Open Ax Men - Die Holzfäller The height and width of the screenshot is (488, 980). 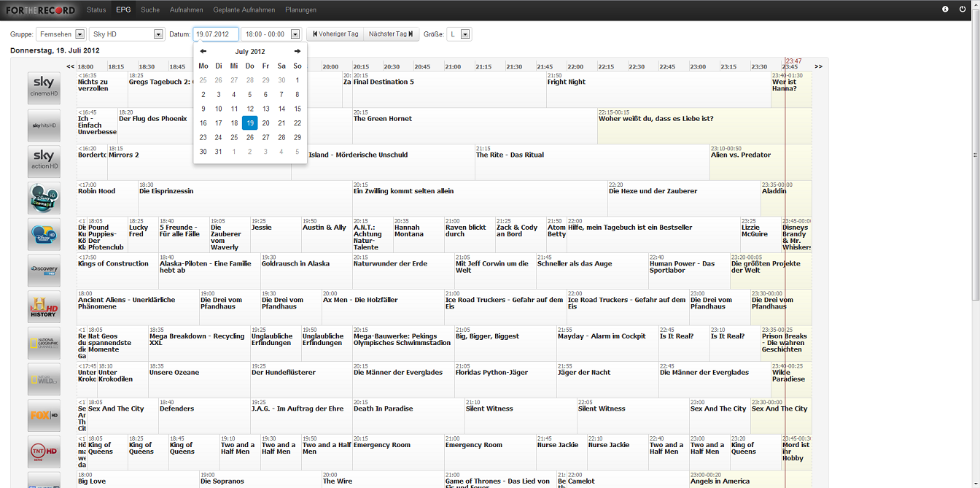[383, 307]
